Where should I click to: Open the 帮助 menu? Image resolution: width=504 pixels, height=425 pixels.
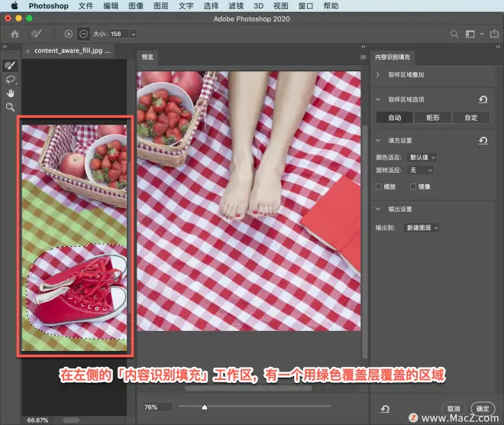point(331,6)
